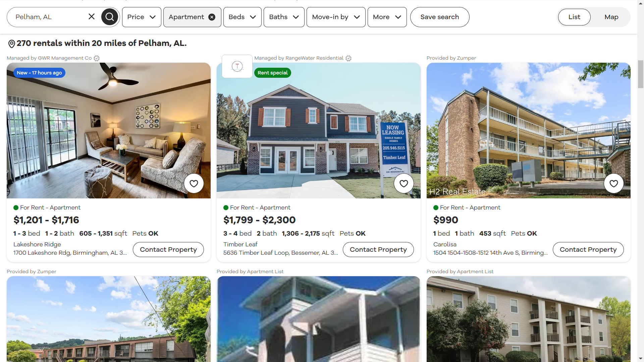Favorite the Lakeshore Ridge listing heart
The image size is (644, 362).
(194, 183)
